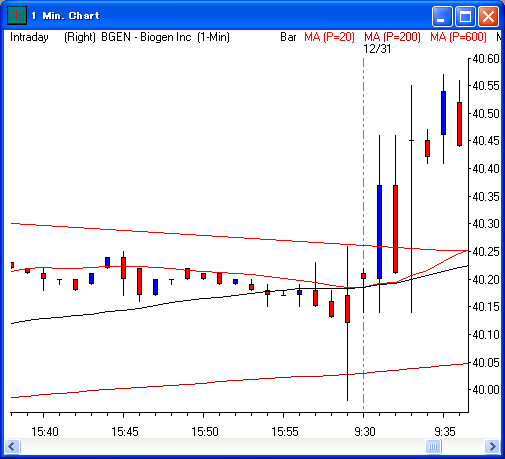Click the Bar legend label
The height and width of the screenshot is (459, 505).
coord(288,37)
